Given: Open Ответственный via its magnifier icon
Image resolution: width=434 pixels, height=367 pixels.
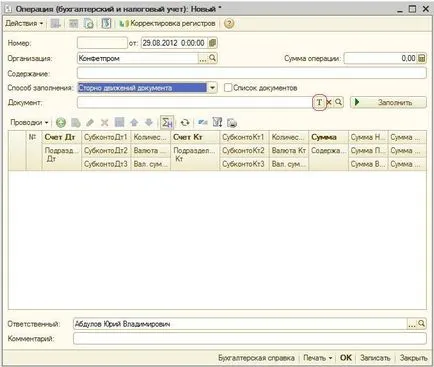Looking at the screenshot, I should tap(421, 324).
